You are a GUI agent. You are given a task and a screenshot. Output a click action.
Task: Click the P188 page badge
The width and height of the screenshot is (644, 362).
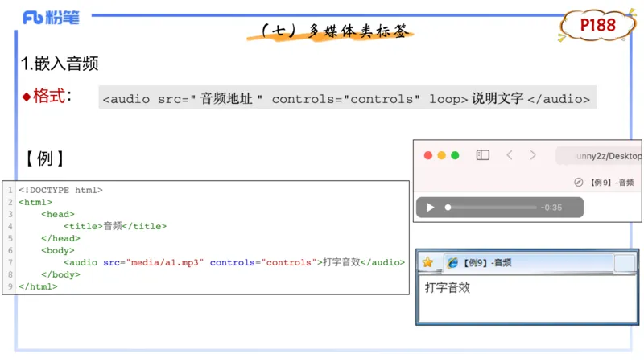point(597,26)
